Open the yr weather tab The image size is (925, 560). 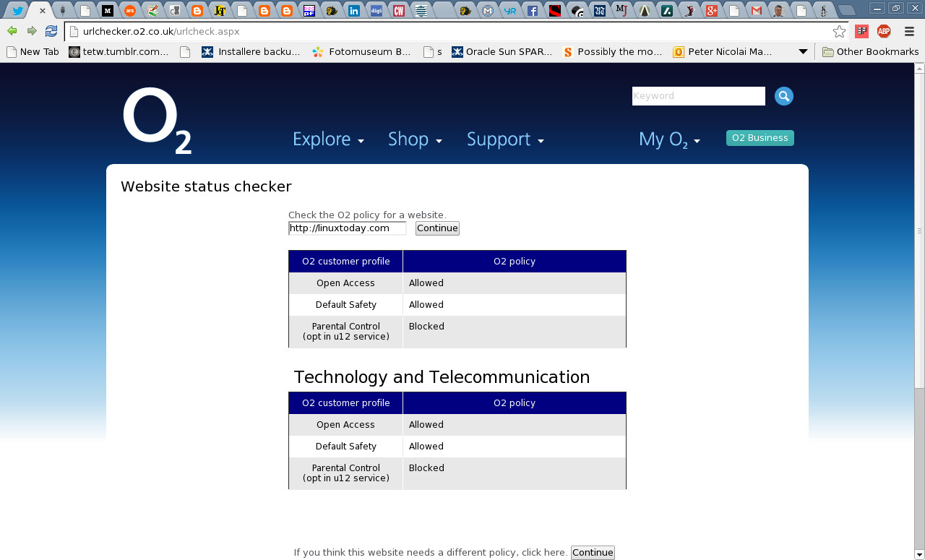pyautogui.click(x=510, y=11)
